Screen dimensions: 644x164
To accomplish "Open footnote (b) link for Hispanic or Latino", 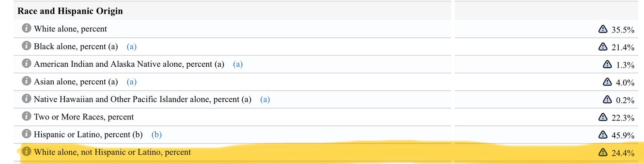I will 157,135.
